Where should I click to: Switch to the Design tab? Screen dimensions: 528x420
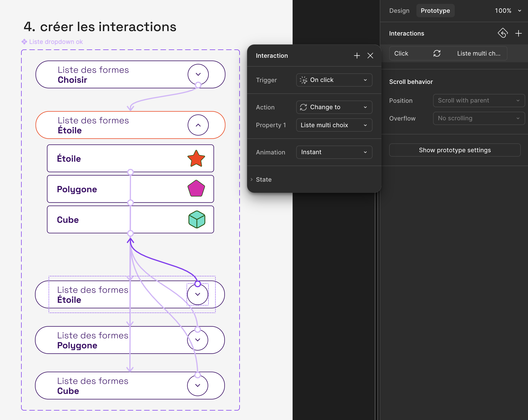pos(399,11)
